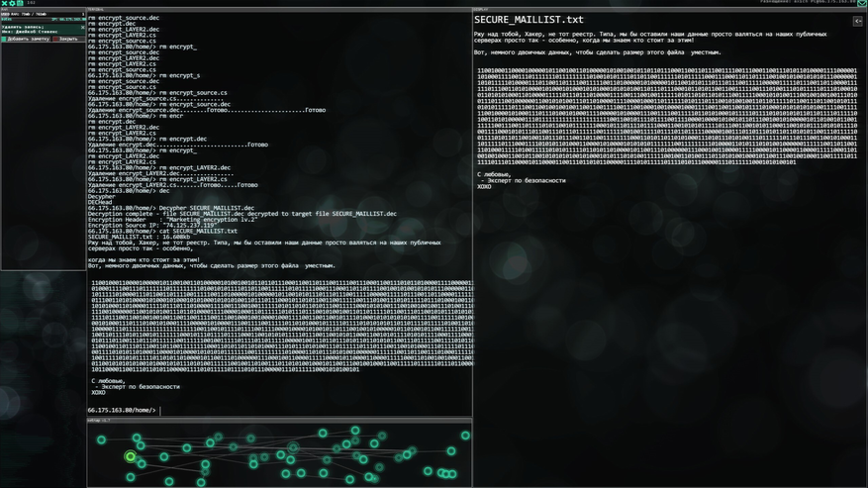The image size is (868, 488).
Task: Click the 'С любовью,' line in the terminal
Action: [109, 381]
